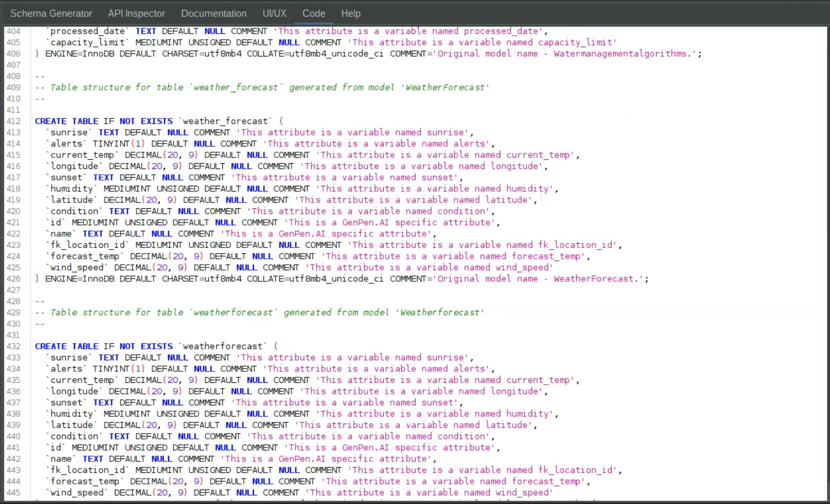Screen dimensions: 830x504
Task: Click `capacity_limit` column name on line 405
Action: tap(88, 42)
